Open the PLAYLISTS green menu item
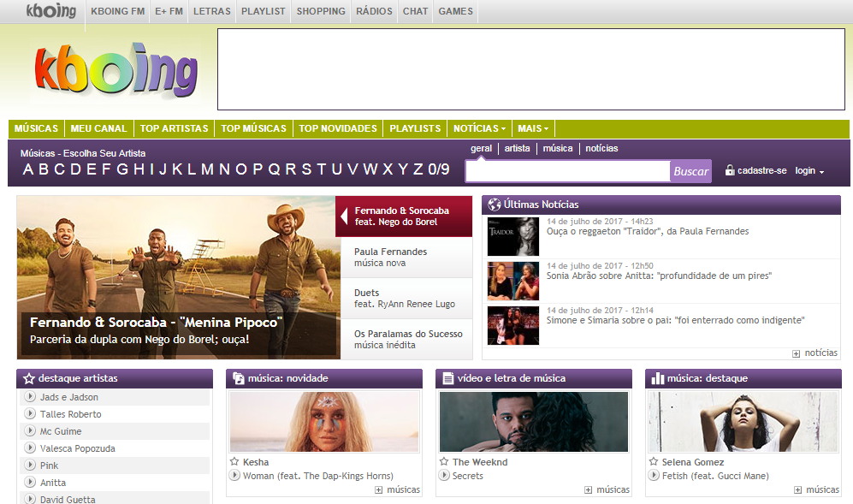The image size is (853, 504). (415, 128)
